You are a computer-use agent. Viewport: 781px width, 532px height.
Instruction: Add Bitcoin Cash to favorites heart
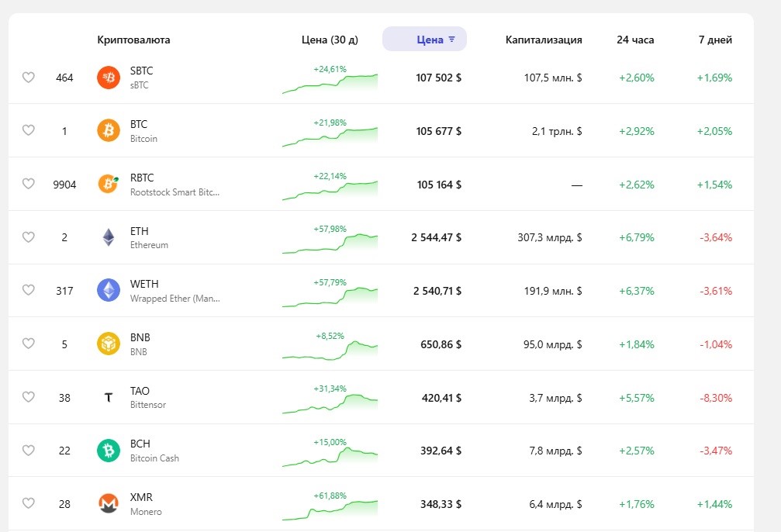(28, 451)
